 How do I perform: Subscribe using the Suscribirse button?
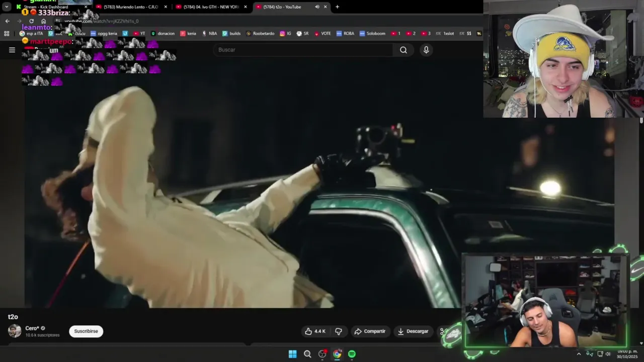coord(86,331)
